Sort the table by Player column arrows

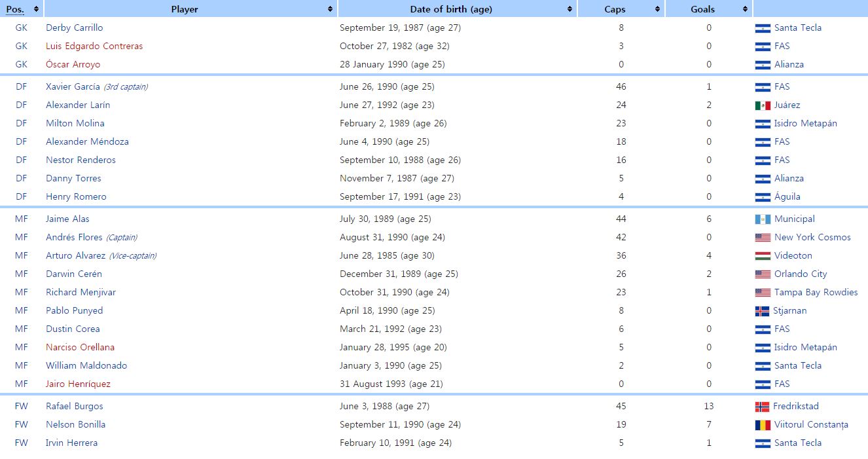tap(330, 9)
